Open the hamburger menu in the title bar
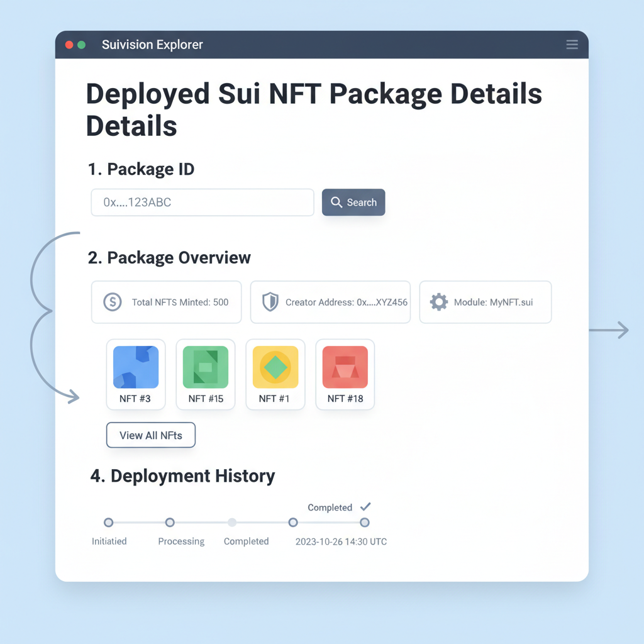The height and width of the screenshot is (644, 644). (572, 44)
